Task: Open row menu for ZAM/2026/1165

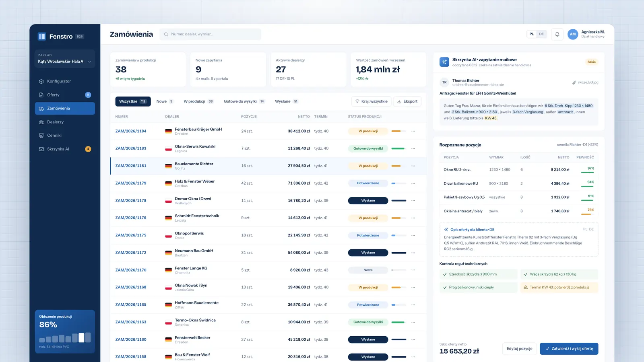Action: pyautogui.click(x=413, y=305)
